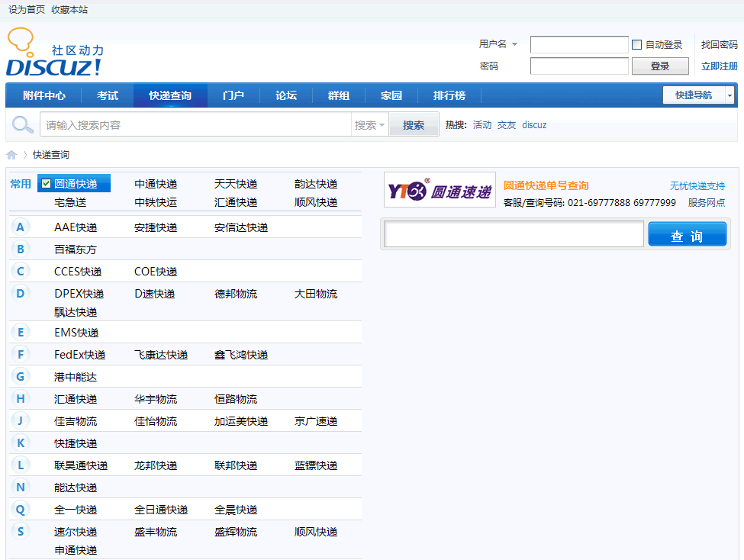The height and width of the screenshot is (560, 744).
Task: Click the Discuz! logo
Action: pos(55,52)
